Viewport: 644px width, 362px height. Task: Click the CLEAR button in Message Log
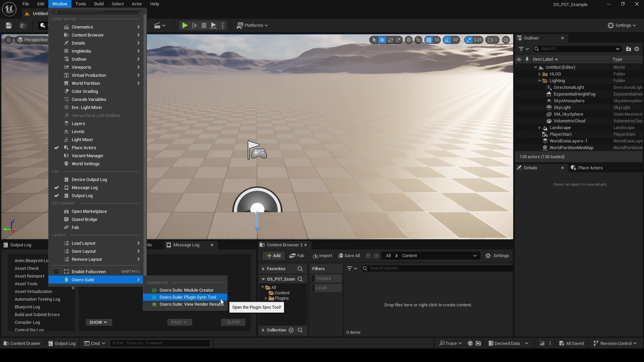point(233,322)
